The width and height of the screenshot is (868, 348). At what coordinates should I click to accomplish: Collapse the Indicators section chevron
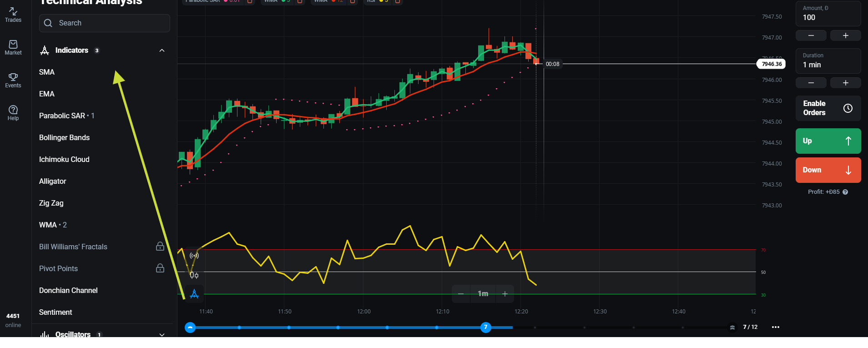click(x=162, y=50)
